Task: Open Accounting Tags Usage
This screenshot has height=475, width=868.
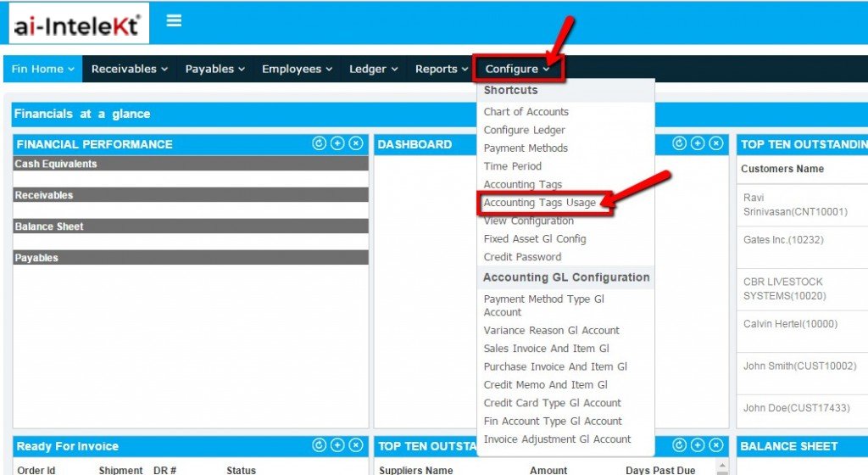Action: click(x=540, y=203)
